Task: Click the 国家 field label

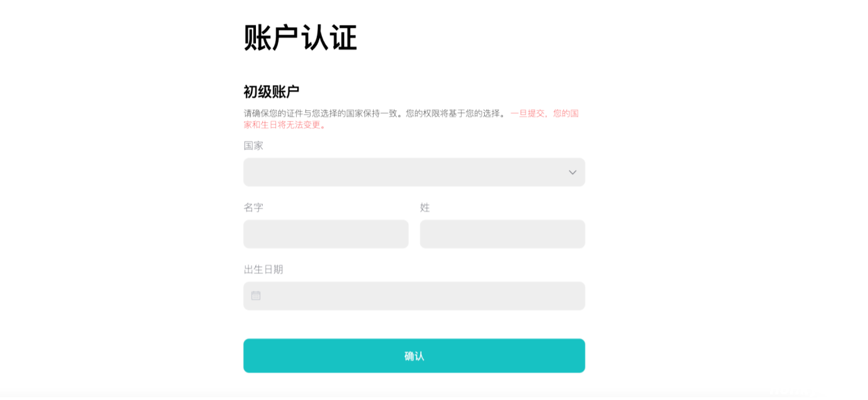Action: coord(253,145)
